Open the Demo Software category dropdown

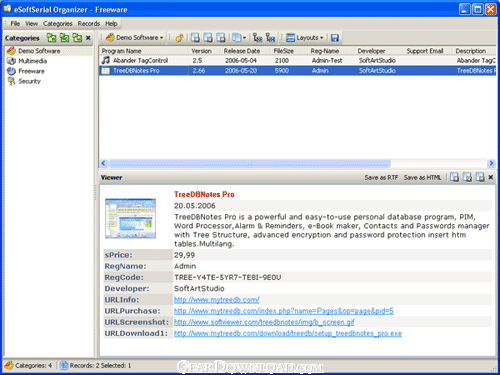point(135,38)
